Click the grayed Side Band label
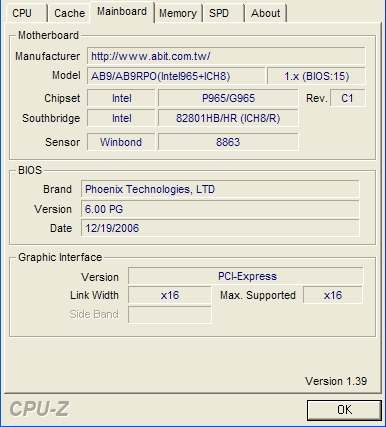This screenshot has width=386, height=427. coord(94,314)
